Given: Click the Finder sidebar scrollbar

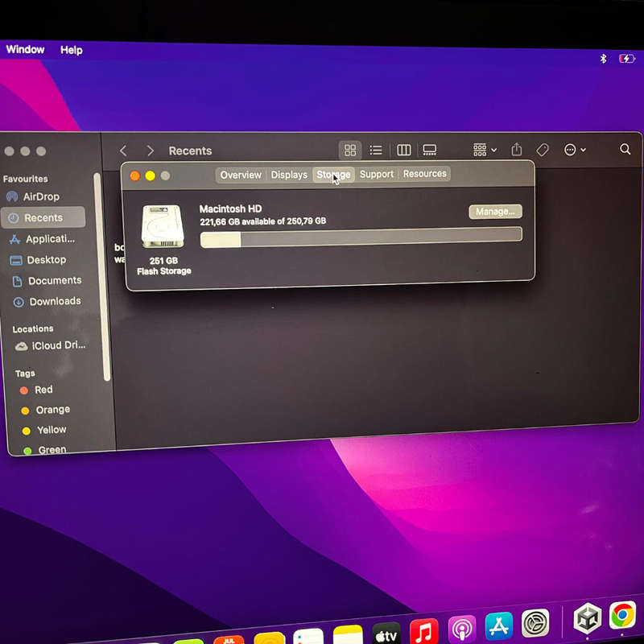Looking at the screenshot, I should tap(103, 277).
